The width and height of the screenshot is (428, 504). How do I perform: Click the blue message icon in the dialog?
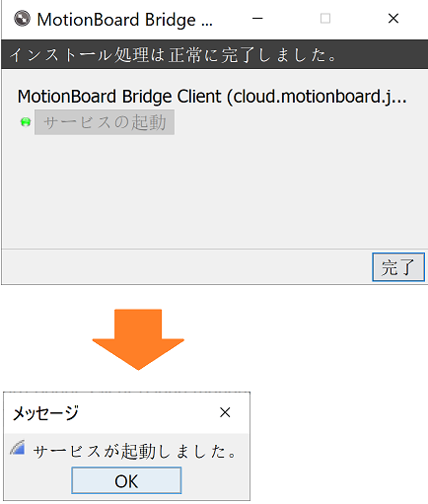tap(18, 448)
